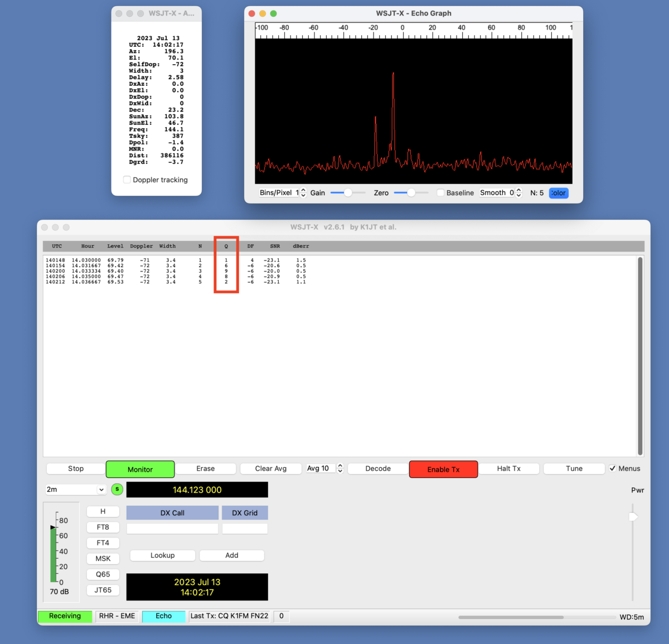Viewport: 669px width, 644px height.
Task: Enable Doppler tracking
Action: click(x=127, y=180)
